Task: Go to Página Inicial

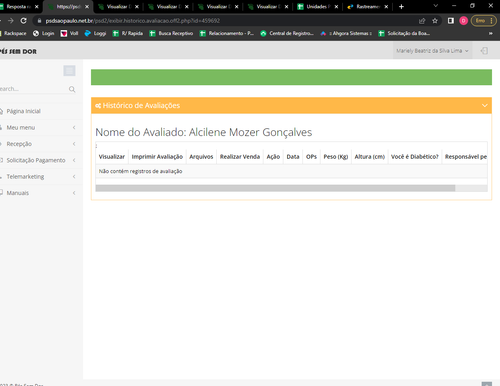Action: pyautogui.click(x=23, y=111)
